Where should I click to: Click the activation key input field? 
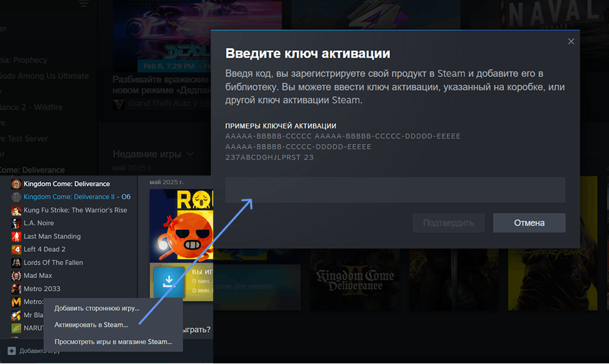coord(395,190)
